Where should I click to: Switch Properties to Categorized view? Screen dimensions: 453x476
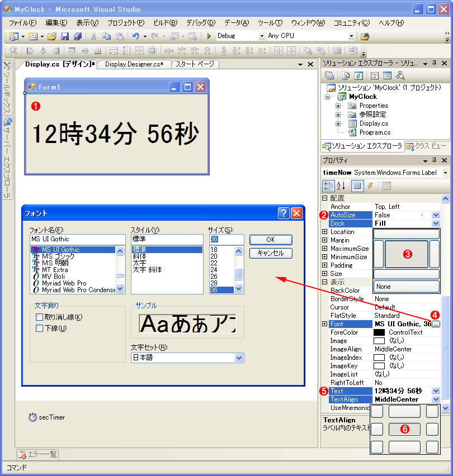(328, 186)
